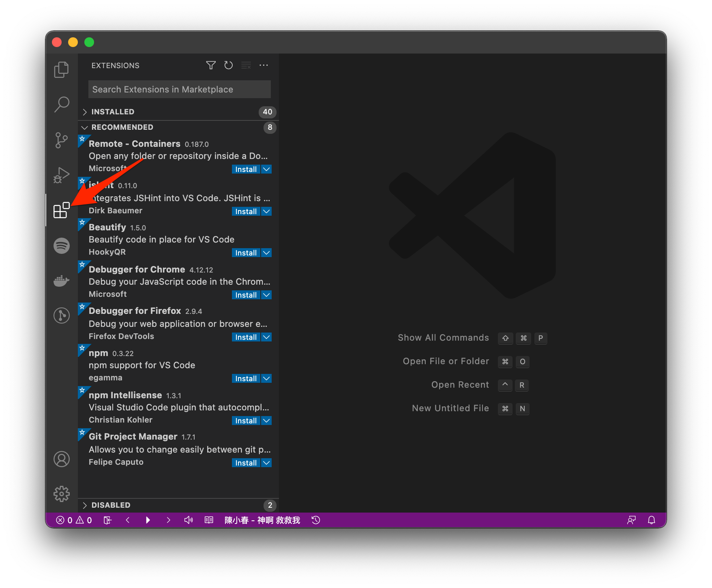Click the history clock icon in status bar
Image resolution: width=712 pixels, height=588 pixels.
(316, 520)
